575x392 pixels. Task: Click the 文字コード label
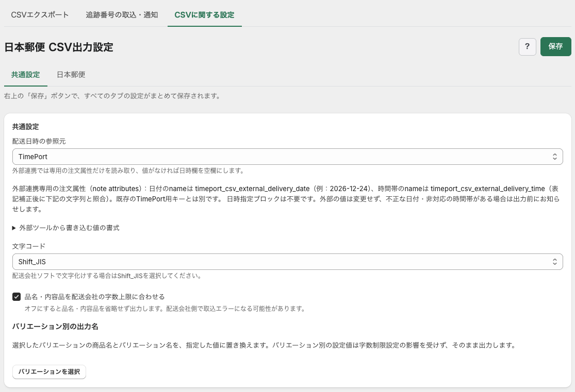tap(28, 247)
